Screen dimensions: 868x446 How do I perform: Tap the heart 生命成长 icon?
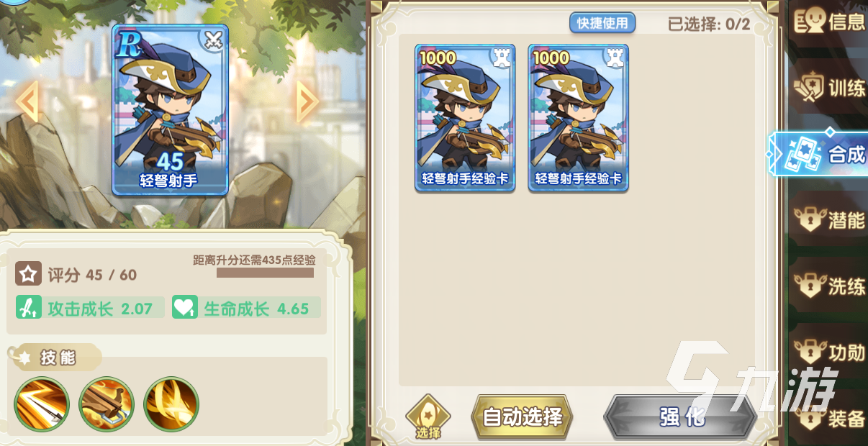point(185,309)
